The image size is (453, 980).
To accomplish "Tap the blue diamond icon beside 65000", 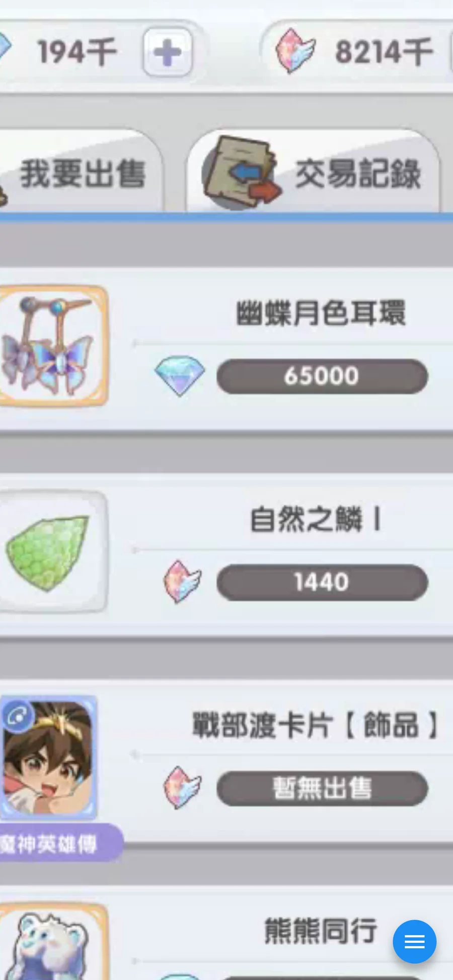I will [180, 375].
